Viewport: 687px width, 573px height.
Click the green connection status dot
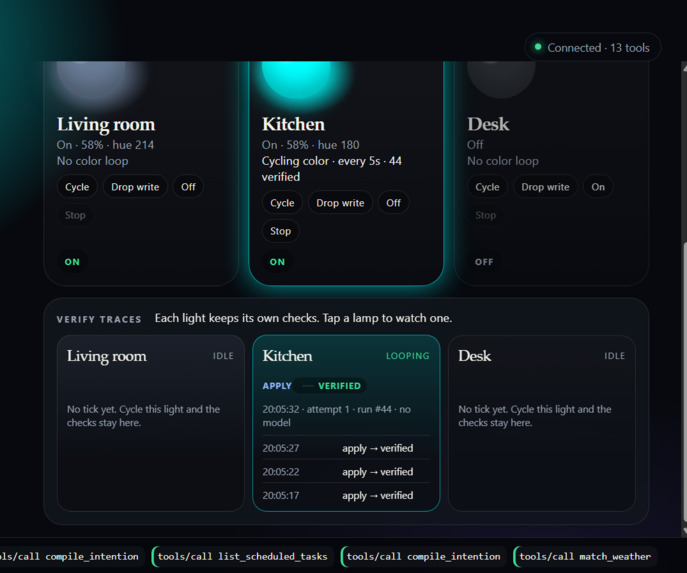pyautogui.click(x=538, y=47)
